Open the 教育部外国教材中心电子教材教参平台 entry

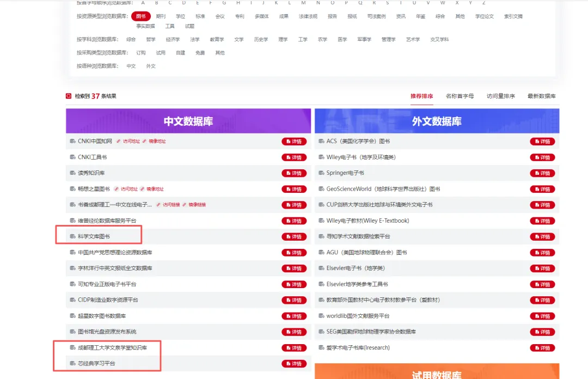(x=383, y=300)
